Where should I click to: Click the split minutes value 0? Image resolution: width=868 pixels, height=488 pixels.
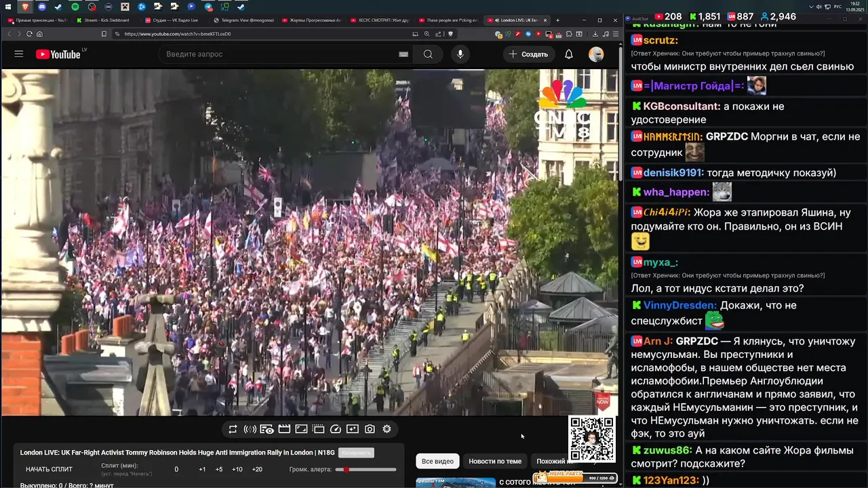176,469
